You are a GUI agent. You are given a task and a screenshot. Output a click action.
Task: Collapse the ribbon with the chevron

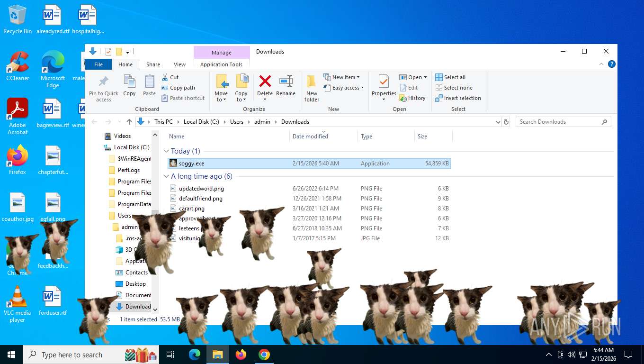pos(602,64)
